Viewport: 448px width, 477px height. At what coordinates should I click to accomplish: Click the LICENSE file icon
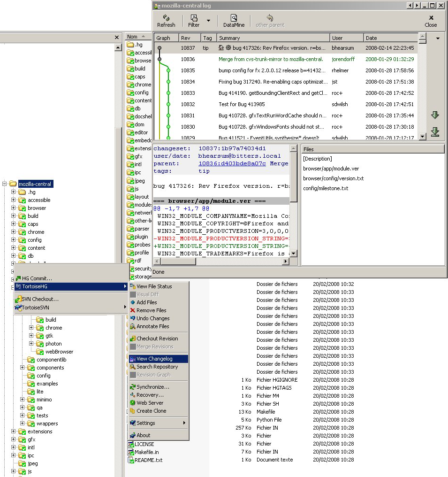pyautogui.click(x=131, y=444)
